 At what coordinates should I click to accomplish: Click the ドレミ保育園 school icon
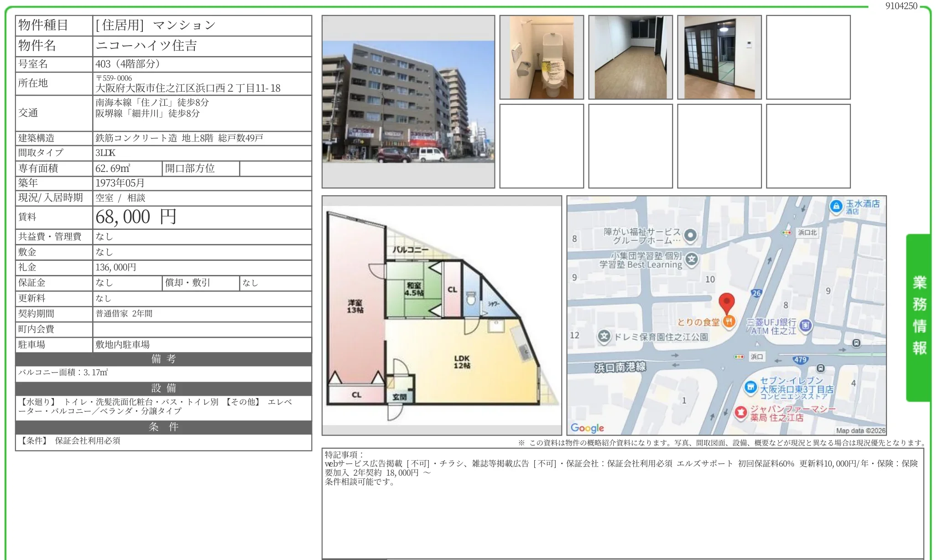coord(604,336)
